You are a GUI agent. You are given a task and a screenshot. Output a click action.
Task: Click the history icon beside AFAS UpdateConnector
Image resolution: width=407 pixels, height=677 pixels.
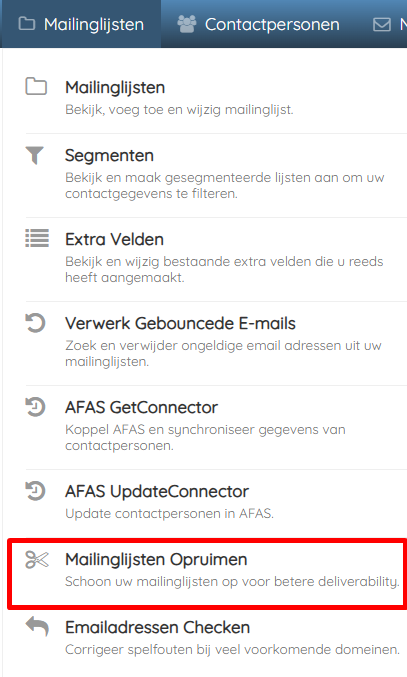35,491
